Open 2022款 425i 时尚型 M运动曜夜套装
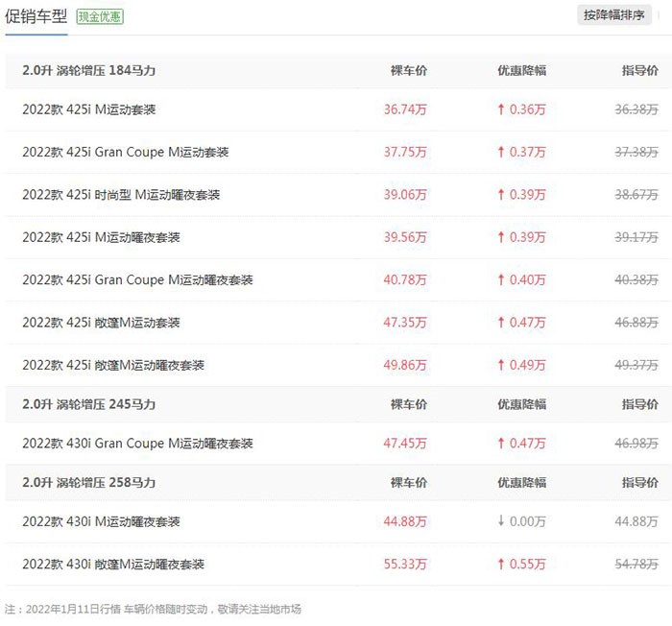This screenshot has width=672, height=626. 121,195
